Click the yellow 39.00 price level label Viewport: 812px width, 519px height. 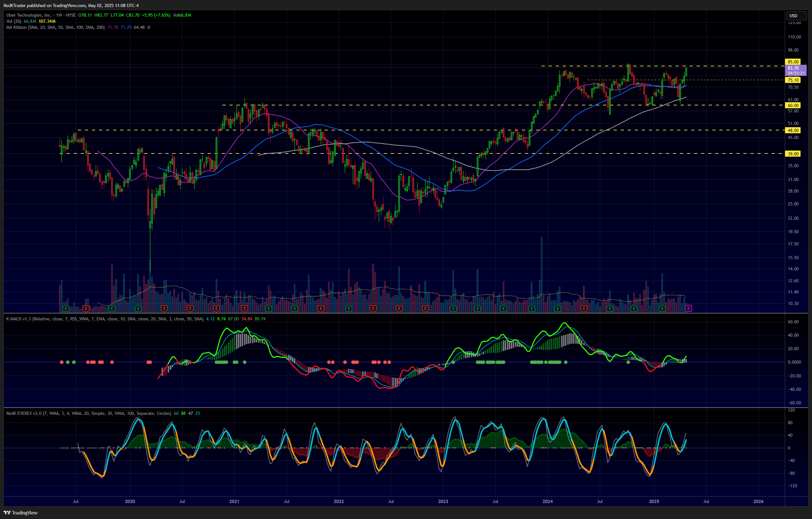coord(793,153)
